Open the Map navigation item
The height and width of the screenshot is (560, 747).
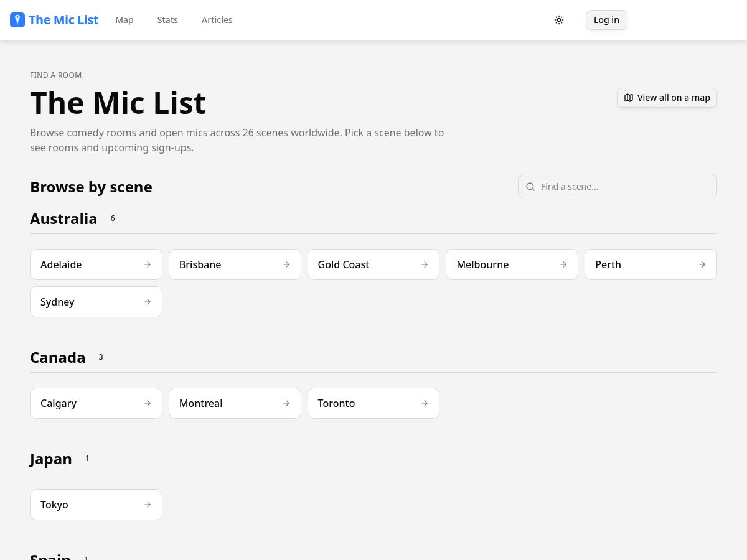click(x=125, y=20)
